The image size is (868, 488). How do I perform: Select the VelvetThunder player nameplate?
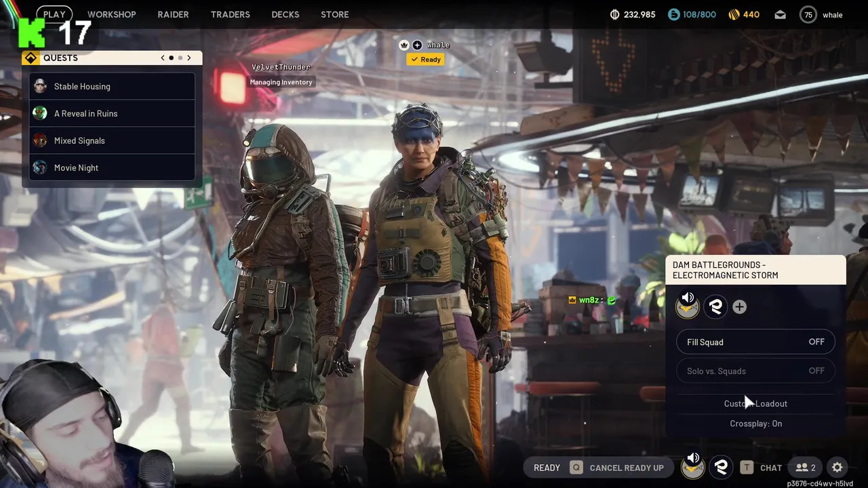[x=281, y=67]
